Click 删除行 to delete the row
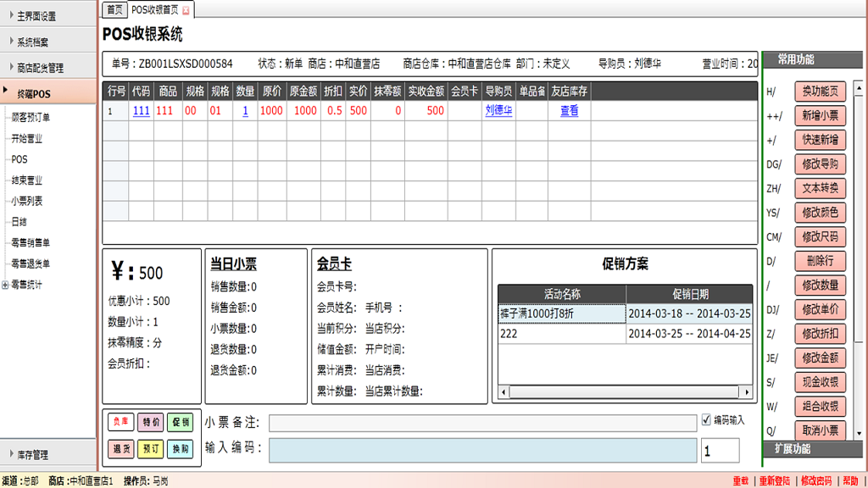The image size is (868, 488). coord(821,261)
